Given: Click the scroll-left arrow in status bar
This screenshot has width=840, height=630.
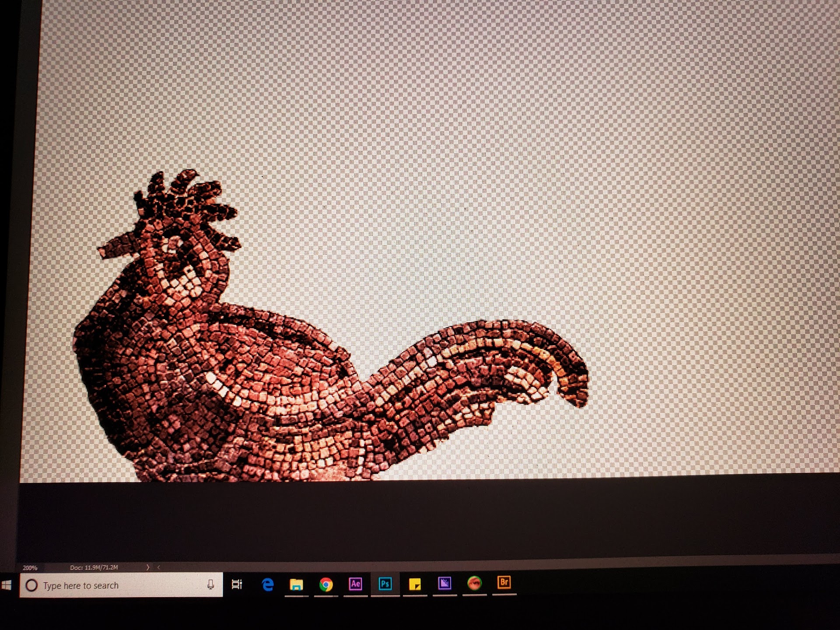Looking at the screenshot, I should tap(158, 567).
